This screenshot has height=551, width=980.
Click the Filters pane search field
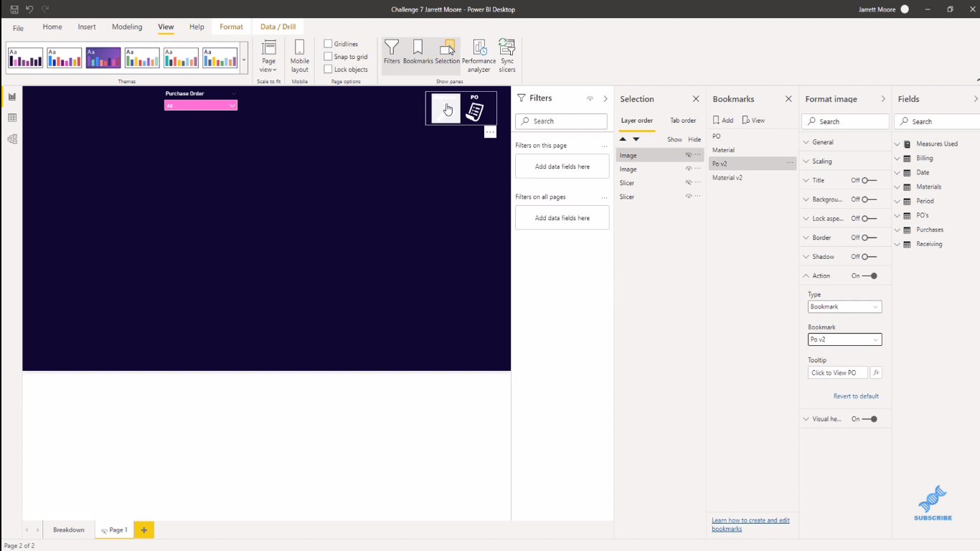point(562,121)
